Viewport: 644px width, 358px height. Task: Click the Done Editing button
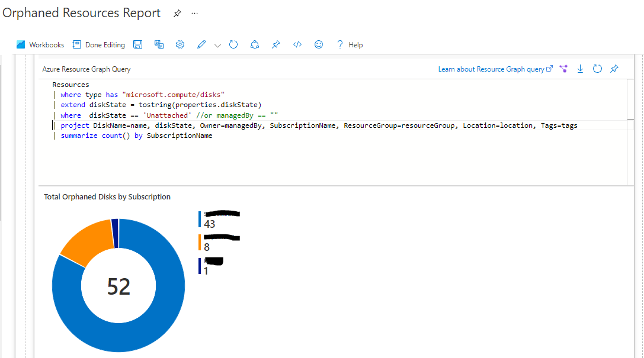[98, 45]
